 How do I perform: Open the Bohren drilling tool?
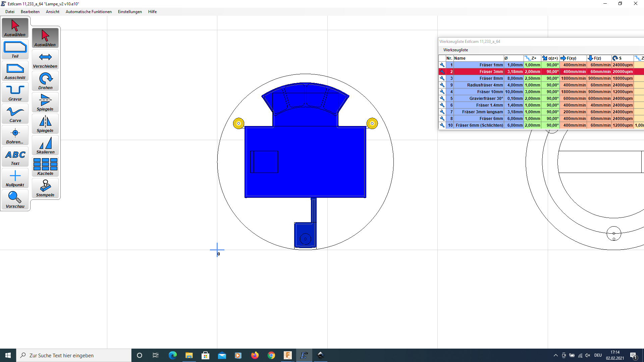15,135
